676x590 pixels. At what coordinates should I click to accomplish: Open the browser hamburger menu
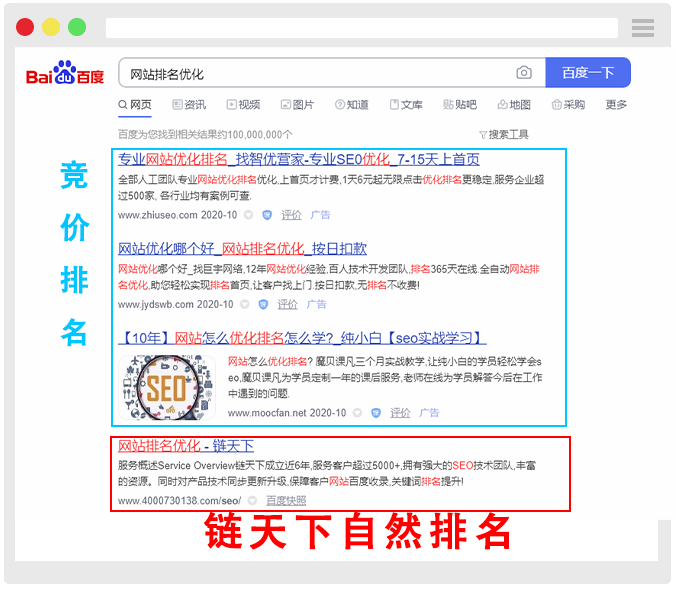[x=643, y=28]
